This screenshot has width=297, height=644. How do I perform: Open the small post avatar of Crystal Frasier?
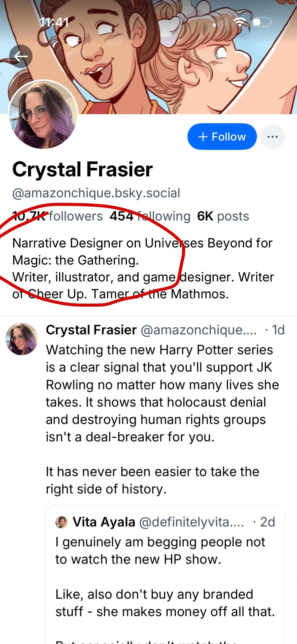pos(22,339)
